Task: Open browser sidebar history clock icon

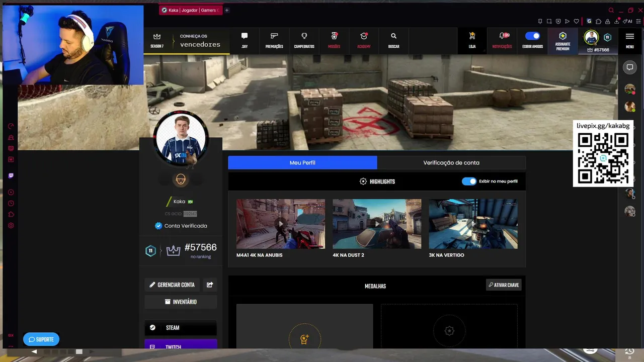Action: 11,204
